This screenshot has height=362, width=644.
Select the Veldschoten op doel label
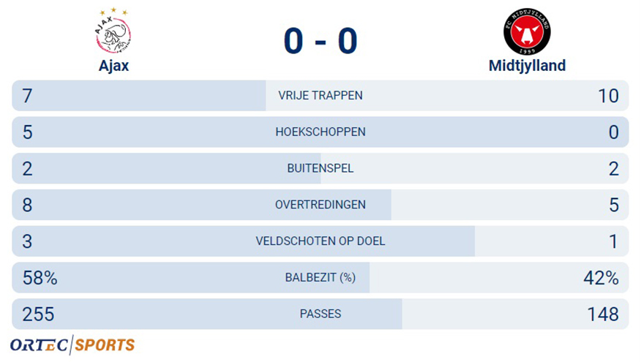[321, 241]
